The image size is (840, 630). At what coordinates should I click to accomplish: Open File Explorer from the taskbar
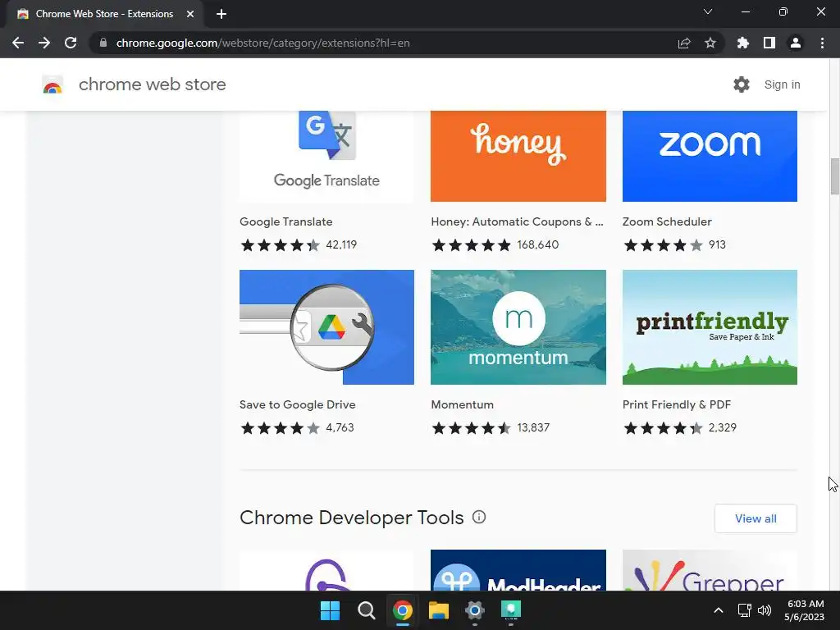pyautogui.click(x=438, y=610)
